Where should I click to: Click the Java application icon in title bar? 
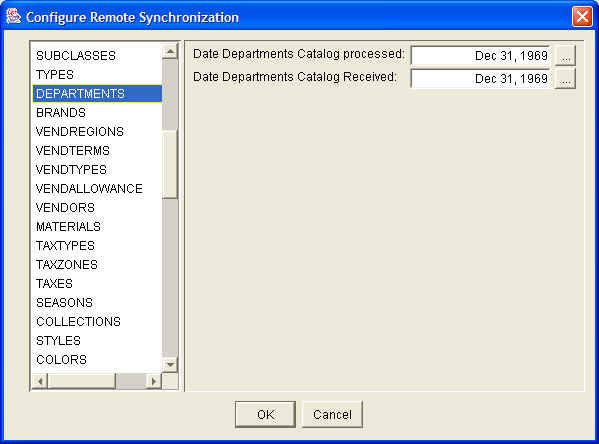[x=13, y=16]
